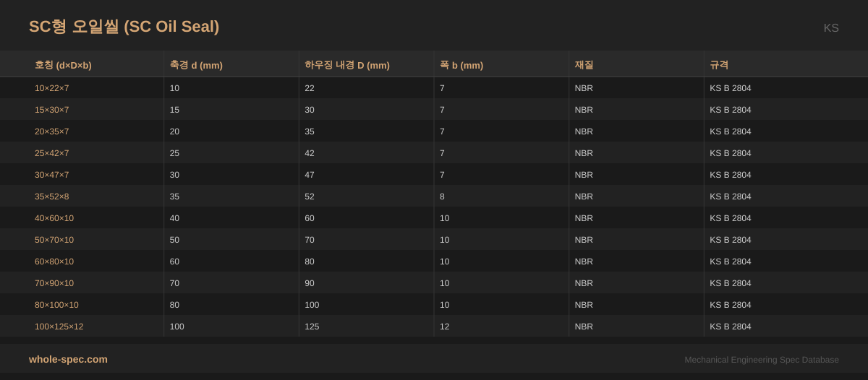This screenshot has height=380, width=868.
Task: Select the 100×125×12 designation
Action: tap(59, 327)
